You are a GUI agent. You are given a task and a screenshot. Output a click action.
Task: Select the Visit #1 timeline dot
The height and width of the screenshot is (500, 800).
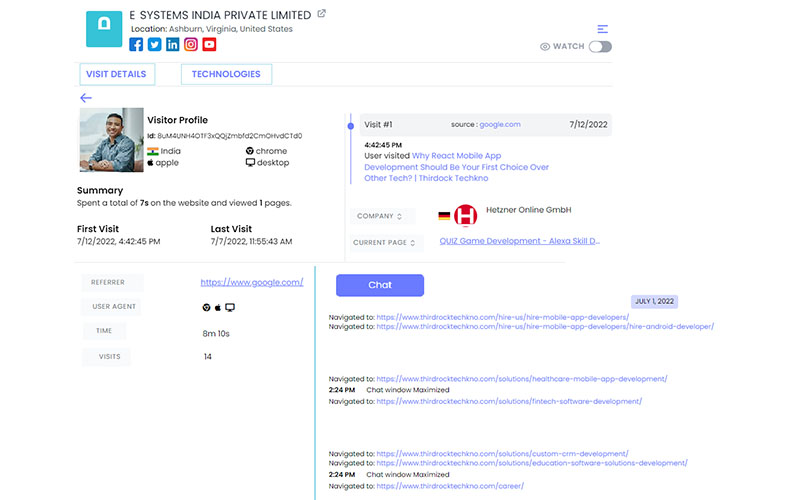coord(351,126)
